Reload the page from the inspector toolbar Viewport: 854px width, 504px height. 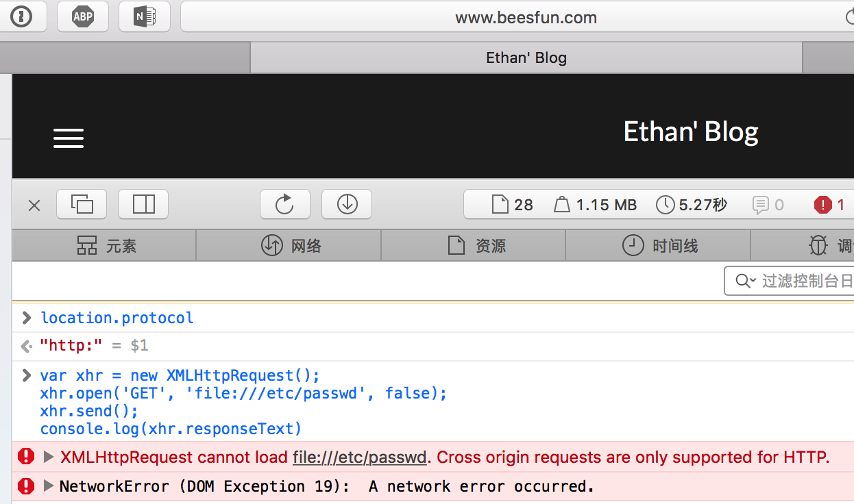coord(284,204)
